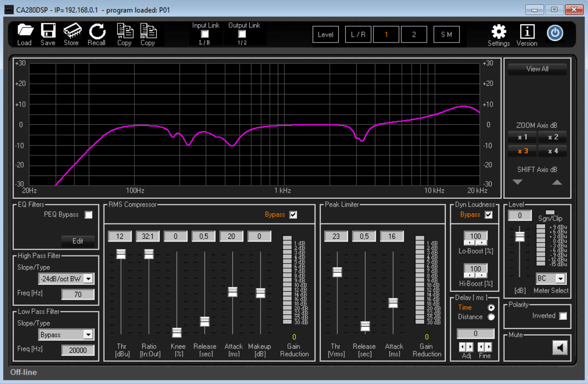Switch to the L / R channel tab
Image resolution: width=588 pixels, height=384 pixels.
[358, 34]
